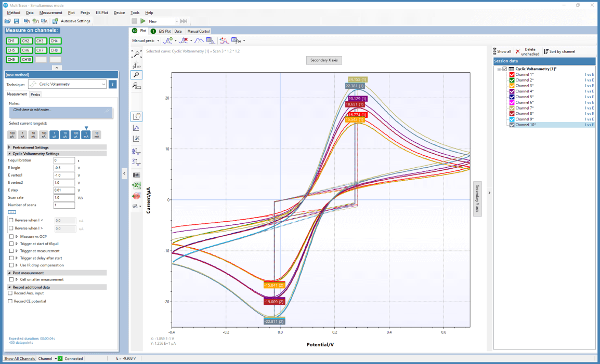
Task: Uncheck Channel 3* curve checkbox
Action: point(512,86)
